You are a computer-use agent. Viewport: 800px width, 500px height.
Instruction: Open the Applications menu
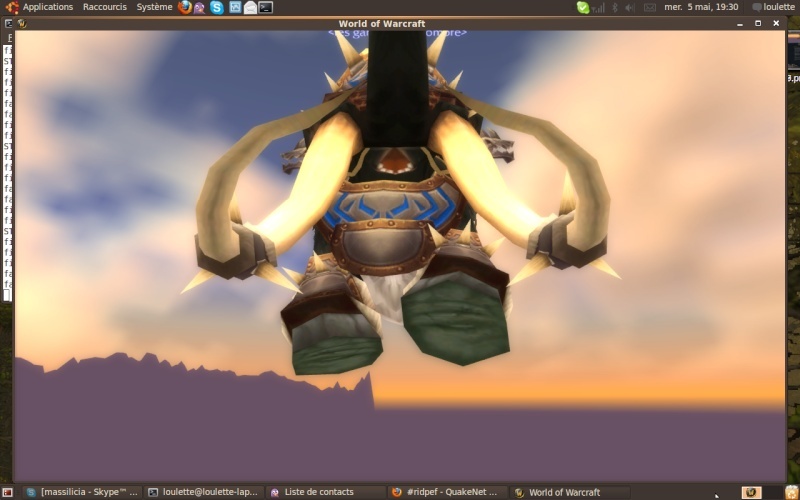[47, 7]
